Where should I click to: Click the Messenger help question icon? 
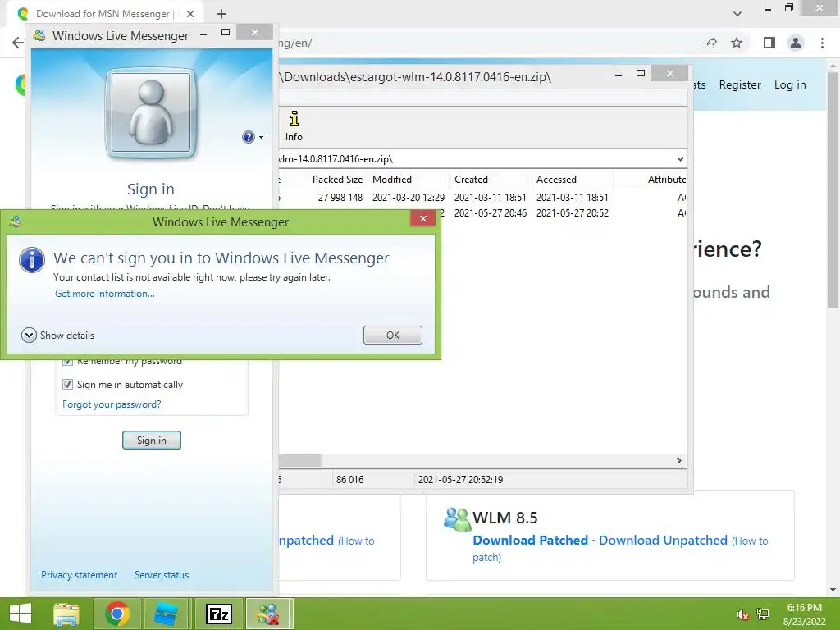point(248,137)
